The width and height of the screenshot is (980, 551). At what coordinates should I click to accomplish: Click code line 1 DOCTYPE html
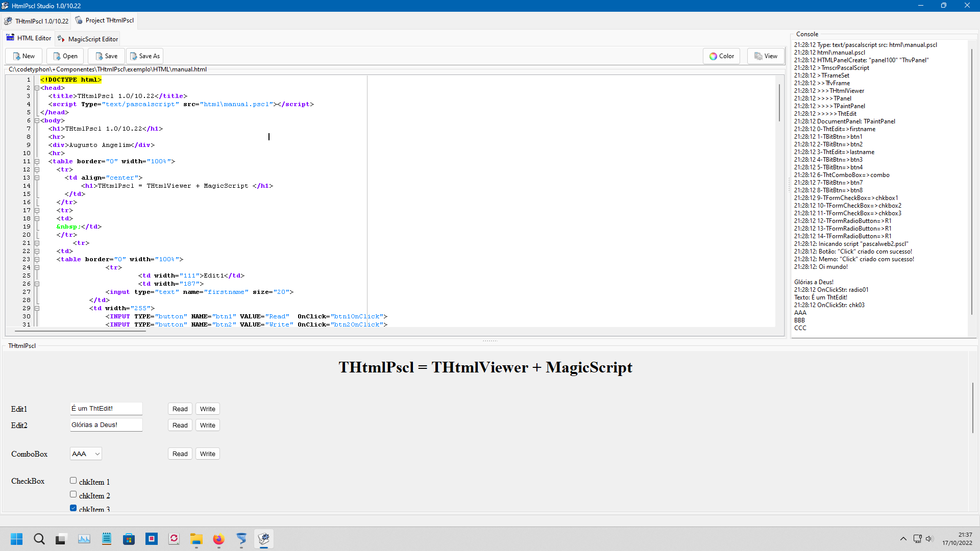71,80
